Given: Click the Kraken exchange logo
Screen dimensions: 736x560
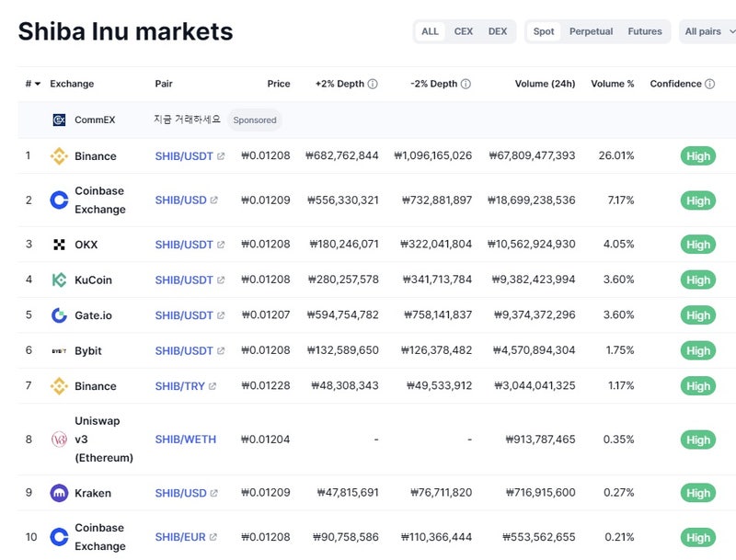Looking at the screenshot, I should (59, 493).
